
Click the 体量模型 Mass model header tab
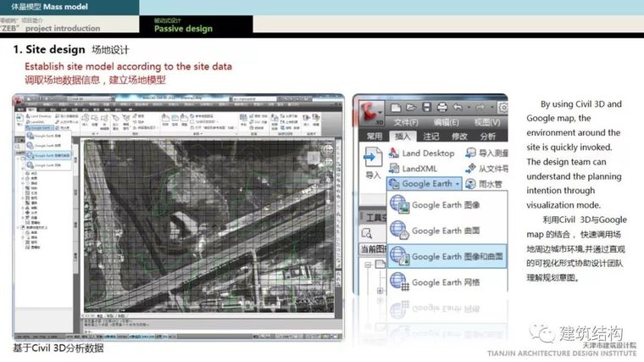coord(69,7)
